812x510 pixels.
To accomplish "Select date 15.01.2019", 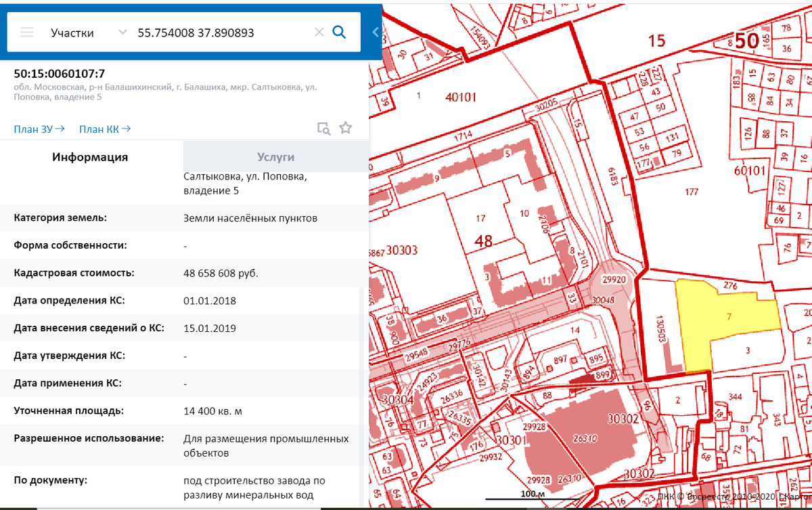I will click(210, 328).
